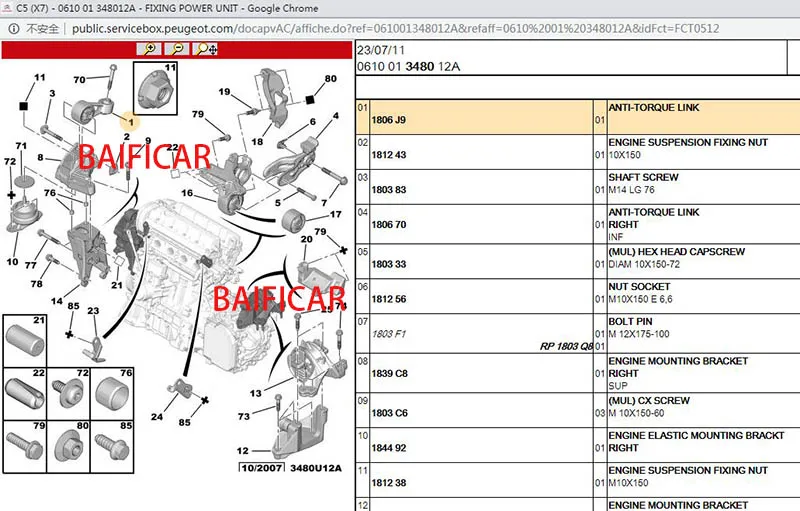
Task: Click NUT SOCKET description
Action: [639, 287]
